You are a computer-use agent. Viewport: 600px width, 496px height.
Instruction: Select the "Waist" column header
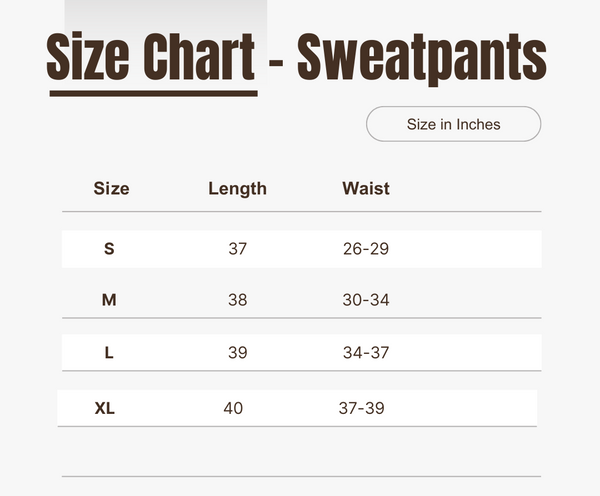pyautogui.click(x=366, y=188)
